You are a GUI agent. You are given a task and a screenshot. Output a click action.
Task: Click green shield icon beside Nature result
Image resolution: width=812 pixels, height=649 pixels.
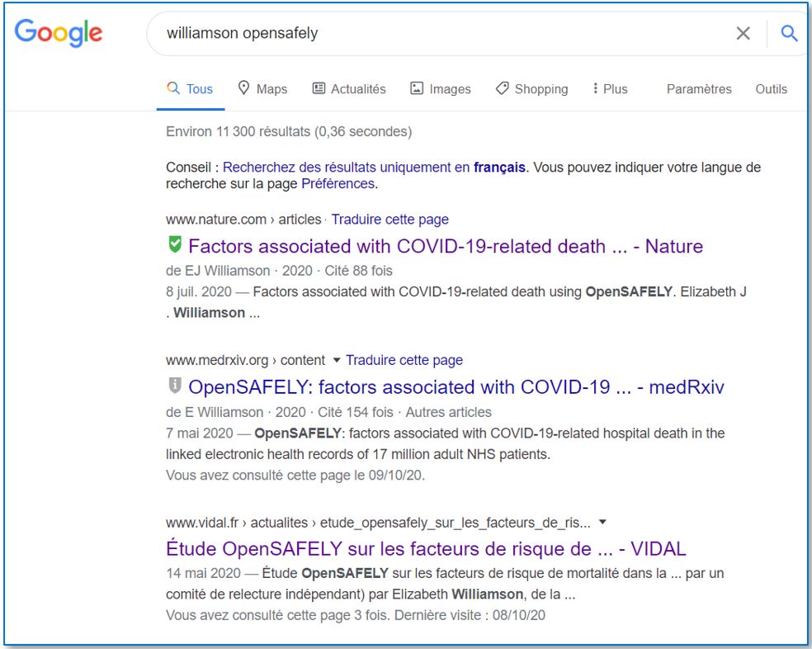(x=175, y=244)
